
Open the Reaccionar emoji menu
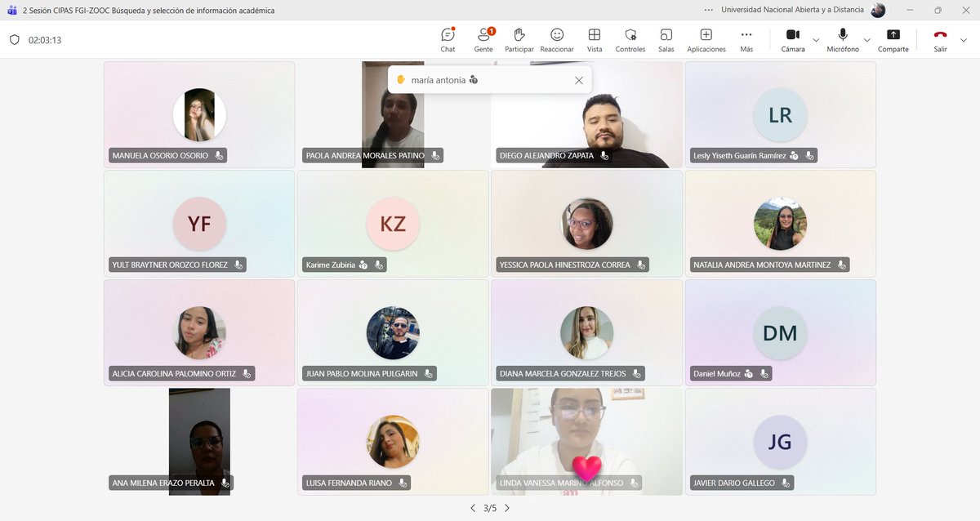(557, 39)
